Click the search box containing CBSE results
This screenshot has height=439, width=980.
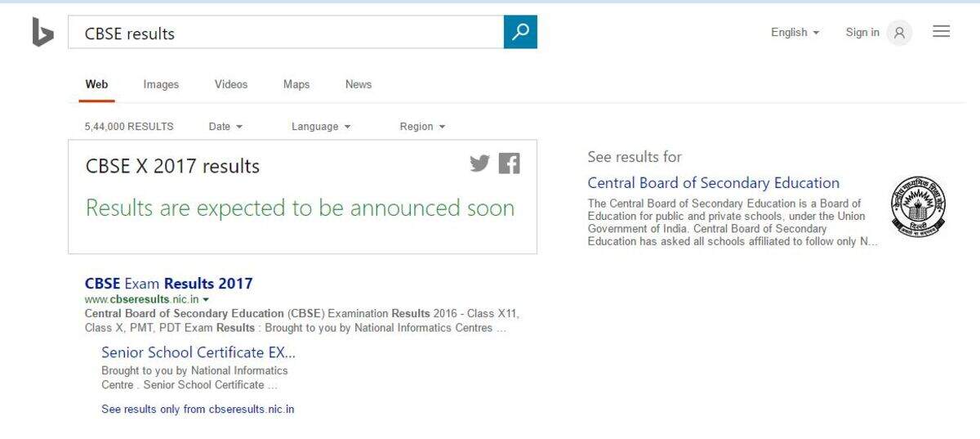tap(286, 33)
